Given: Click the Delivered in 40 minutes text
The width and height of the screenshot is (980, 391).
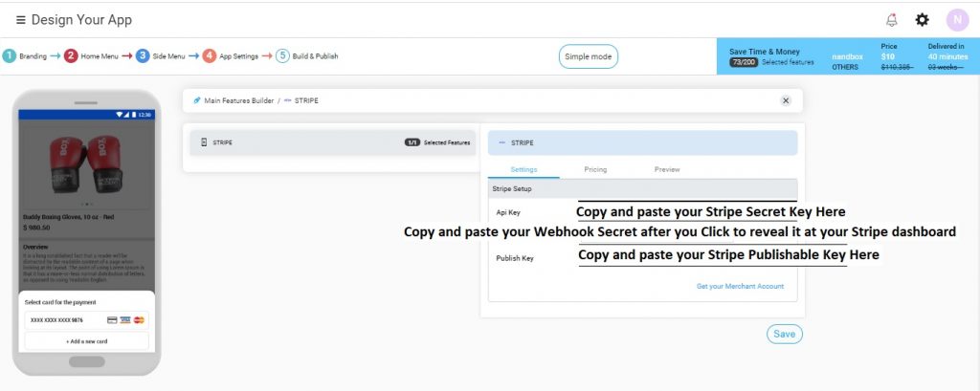Looking at the screenshot, I should click(x=947, y=52).
